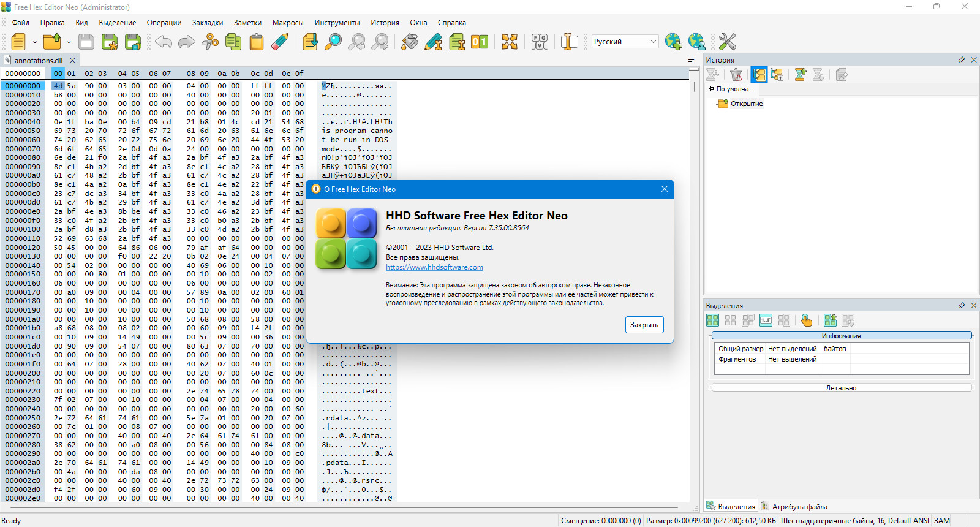980x527 pixels.
Task: Switch to the Атрибуты файла tab
Action: 794,507
